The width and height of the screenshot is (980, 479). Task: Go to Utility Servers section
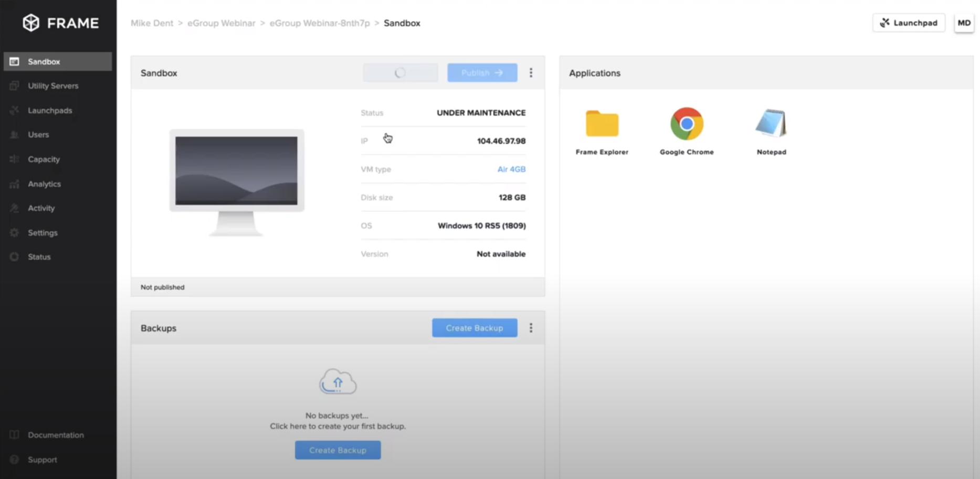click(53, 86)
